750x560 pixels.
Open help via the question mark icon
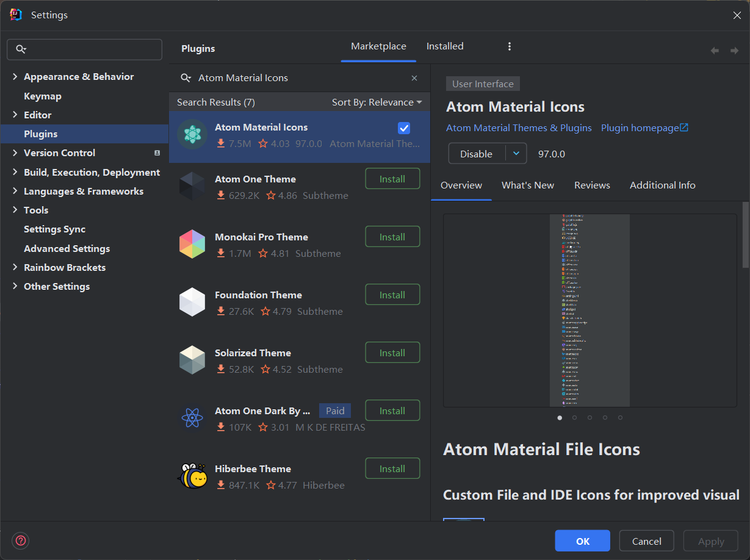coord(21,540)
